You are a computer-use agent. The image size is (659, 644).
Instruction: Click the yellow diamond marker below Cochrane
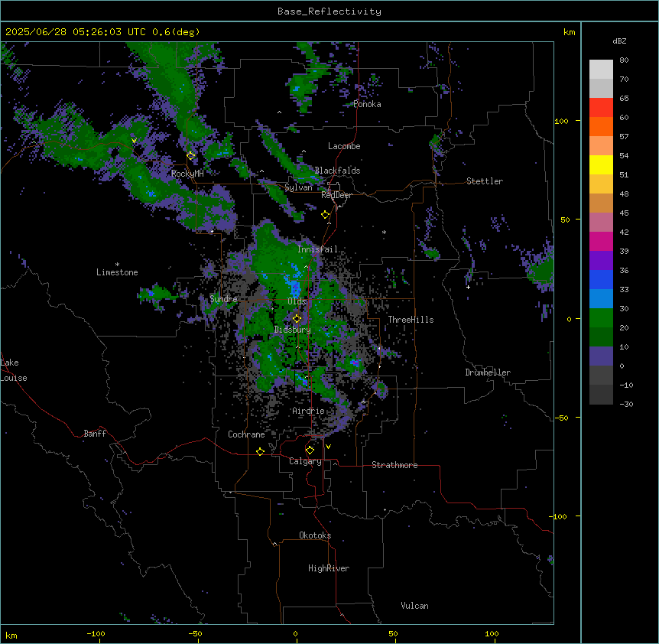tap(260, 451)
